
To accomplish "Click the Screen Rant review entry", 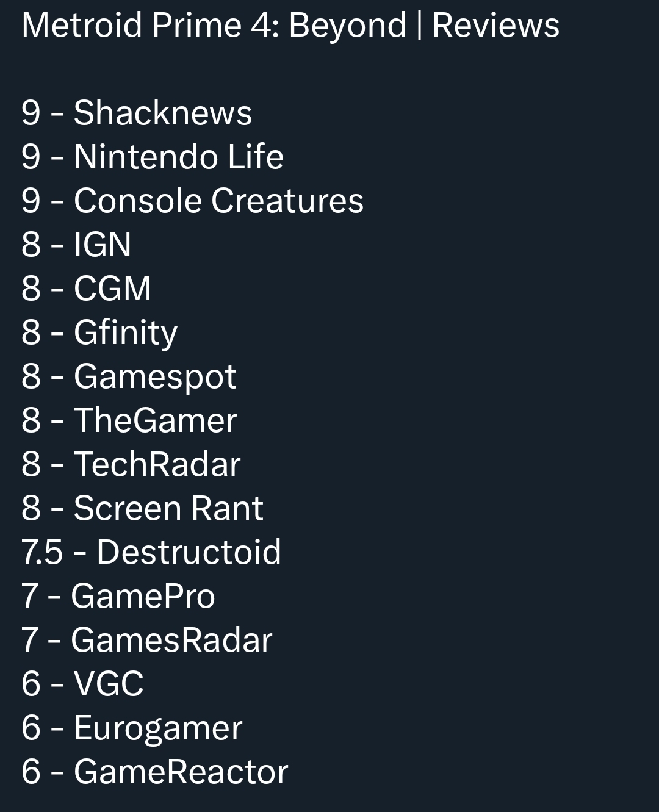I will [x=168, y=508].
